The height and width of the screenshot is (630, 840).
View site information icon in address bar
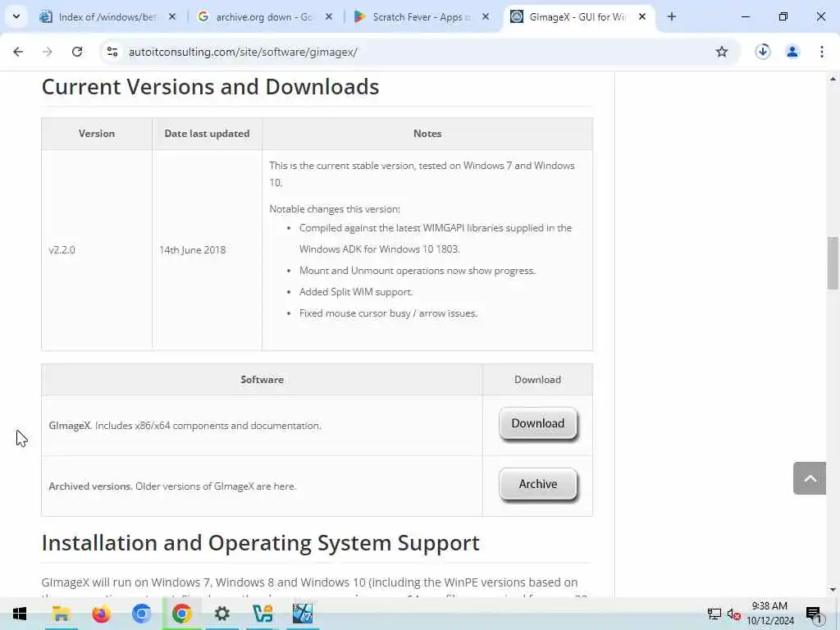click(112, 52)
